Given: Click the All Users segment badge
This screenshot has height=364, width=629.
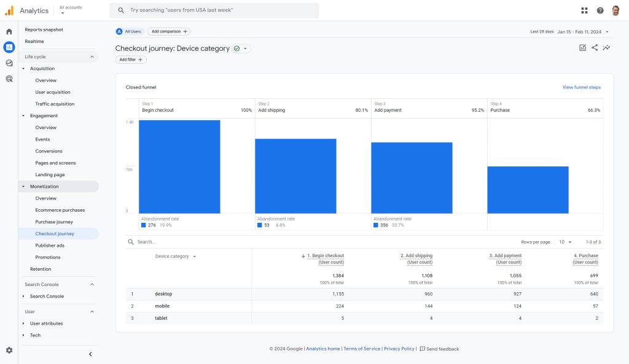Looking at the screenshot, I should (x=129, y=31).
